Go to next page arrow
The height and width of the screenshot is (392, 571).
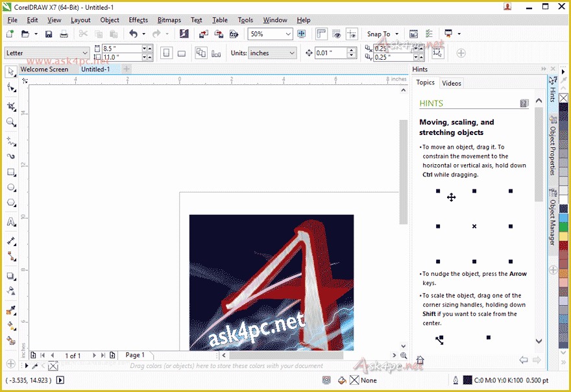94,355
